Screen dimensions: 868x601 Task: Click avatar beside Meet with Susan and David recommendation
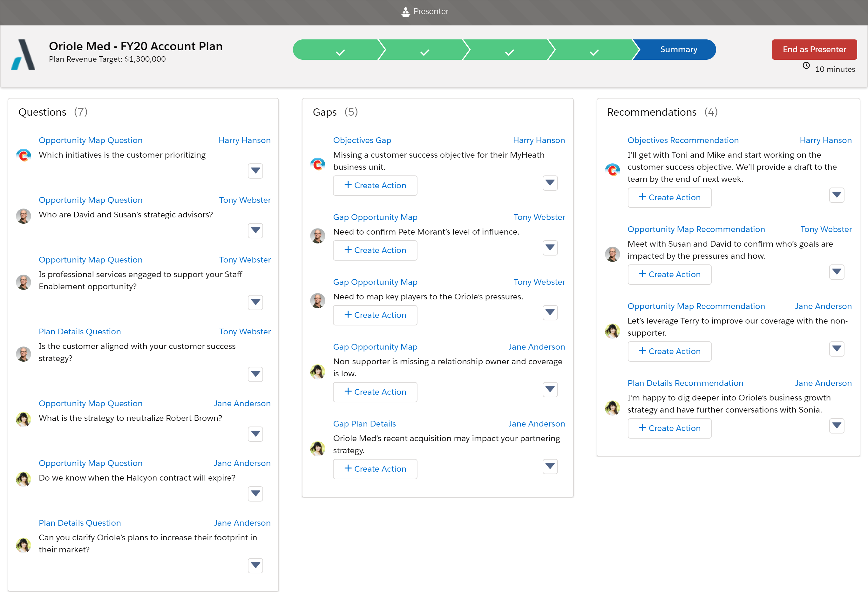coord(613,254)
